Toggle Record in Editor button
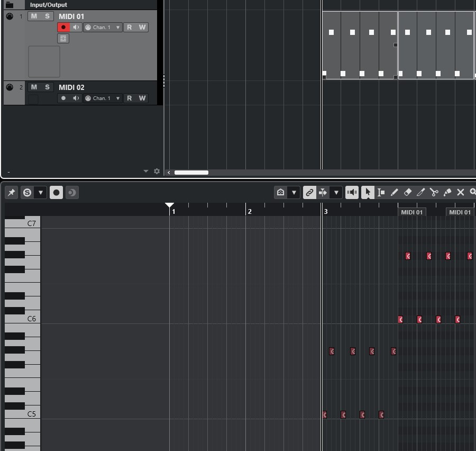Screen dimensions: 476x451 [x=56, y=192]
